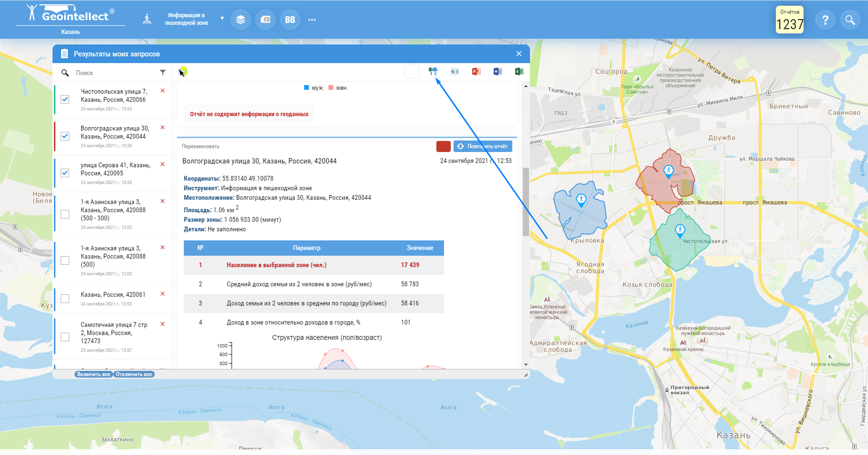868x455 pixels.
Task: Click the pedestrian marker in blue zone
Action: pos(581,200)
